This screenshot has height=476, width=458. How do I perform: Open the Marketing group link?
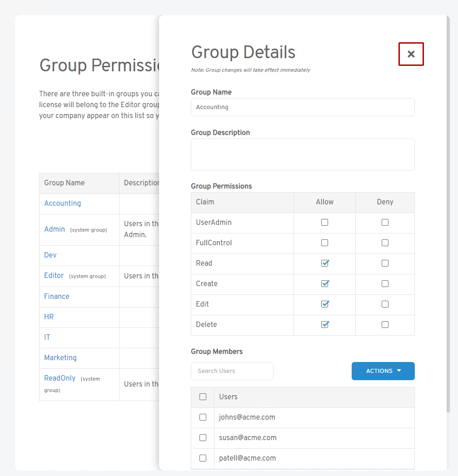(x=60, y=358)
